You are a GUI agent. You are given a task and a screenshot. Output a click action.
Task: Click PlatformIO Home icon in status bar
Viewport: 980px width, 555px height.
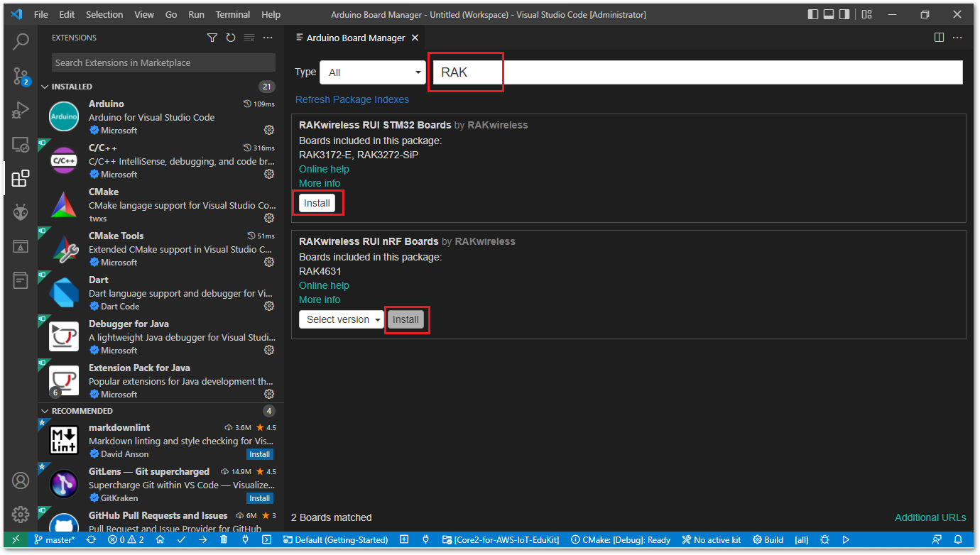(x=160, y=540)
